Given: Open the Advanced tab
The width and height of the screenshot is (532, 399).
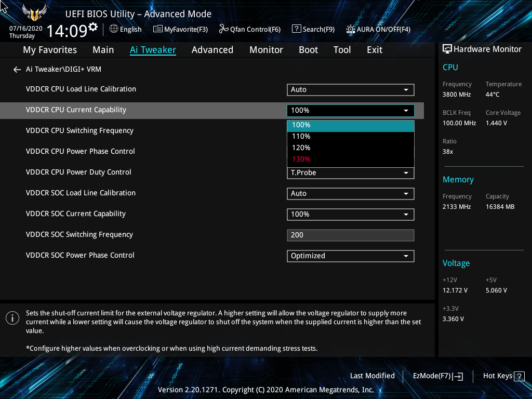Looking at the screenshot, I should 212,50.
